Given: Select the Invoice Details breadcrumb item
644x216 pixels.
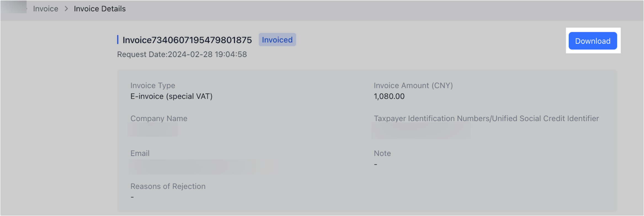Looking at the screenshot, I should click(99, 9).
